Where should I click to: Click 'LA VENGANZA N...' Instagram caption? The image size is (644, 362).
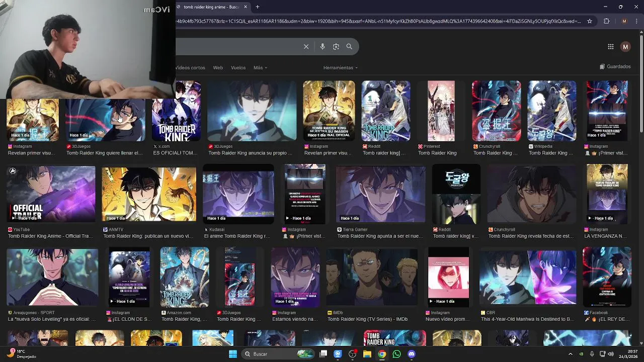[x=605, y=236]
